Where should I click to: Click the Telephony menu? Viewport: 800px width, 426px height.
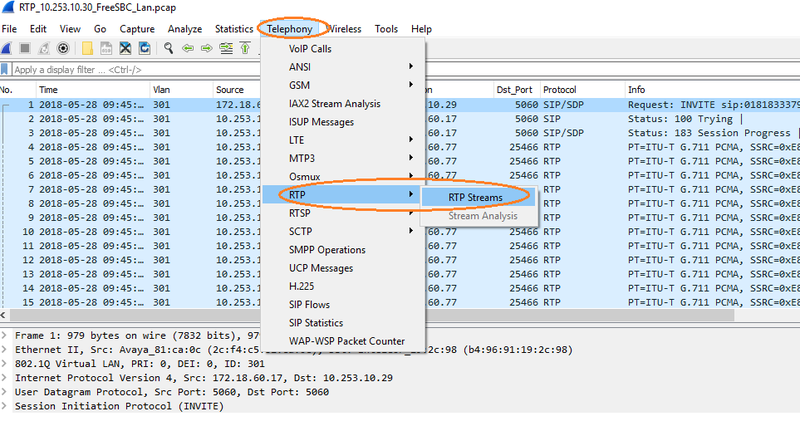coord(289,29)
